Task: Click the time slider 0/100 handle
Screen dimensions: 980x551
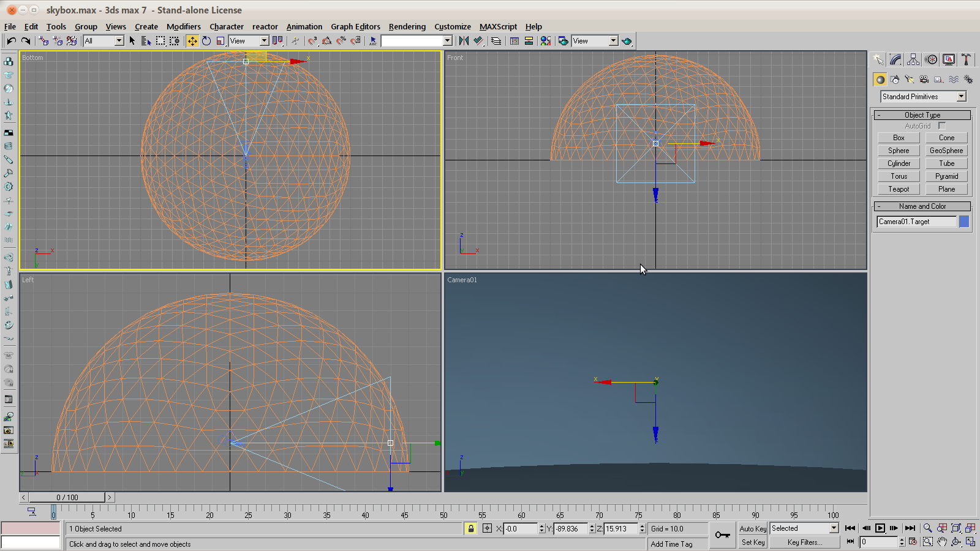Action: click(67, 498)
